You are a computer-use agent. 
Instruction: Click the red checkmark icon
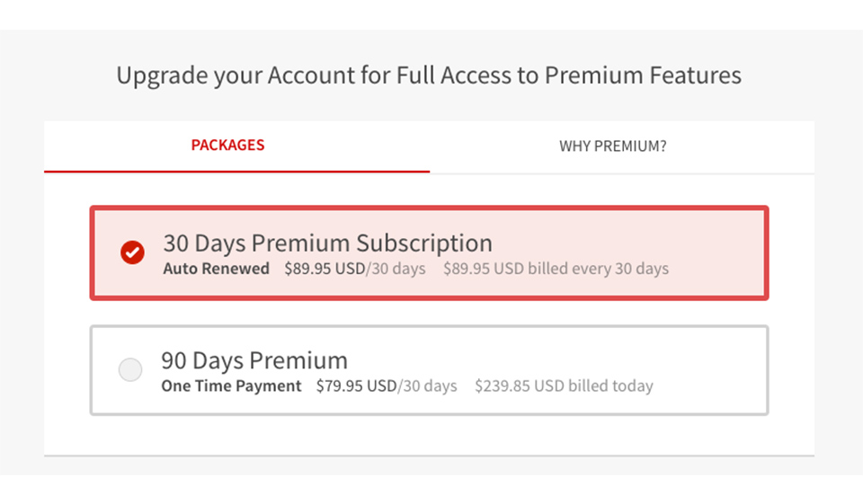[132, 252]
